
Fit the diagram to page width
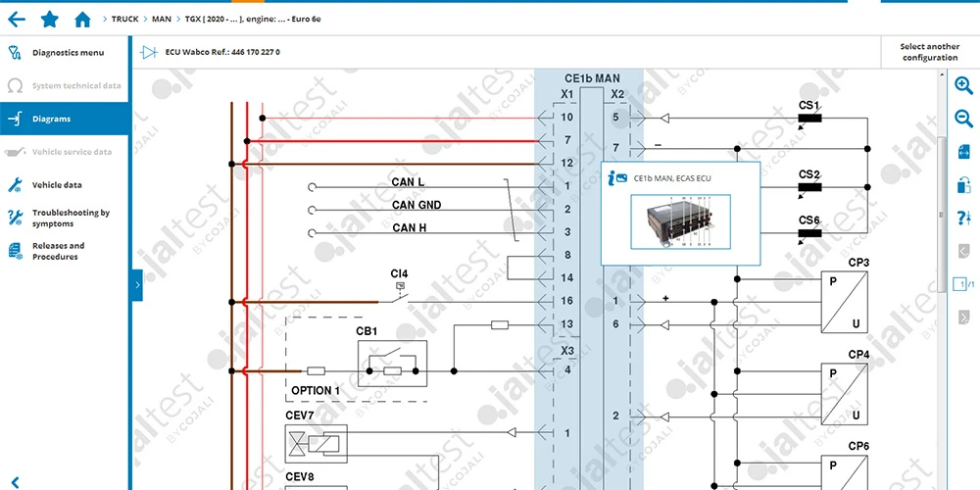click(x=963, y=152)
